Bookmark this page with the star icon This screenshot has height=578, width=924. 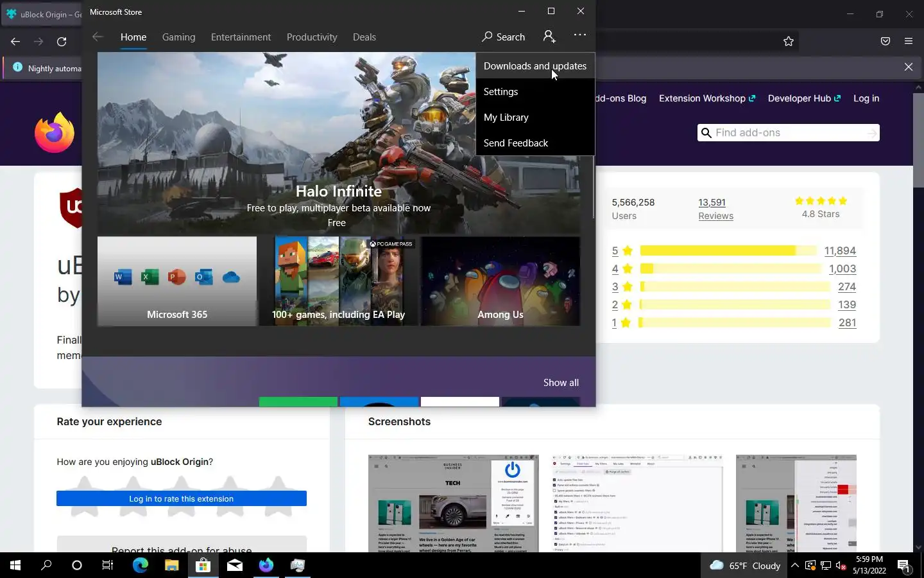click(789, 41)
